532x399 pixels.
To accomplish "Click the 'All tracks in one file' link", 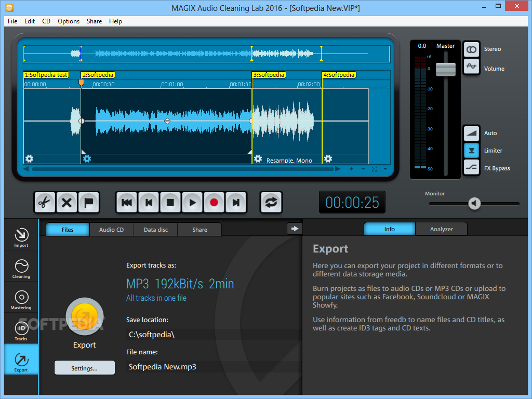I will coord(156,298).
